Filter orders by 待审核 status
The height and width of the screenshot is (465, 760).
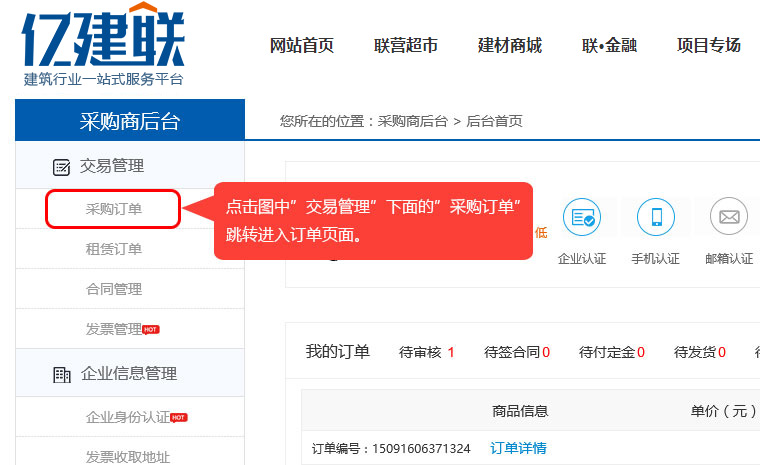point(426,352)
